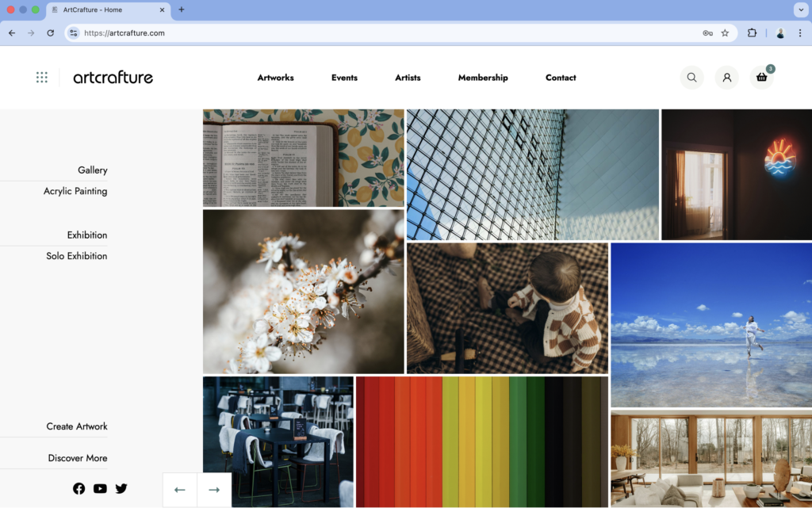
Task: Click the Discover More link
Action: (77, 457)
